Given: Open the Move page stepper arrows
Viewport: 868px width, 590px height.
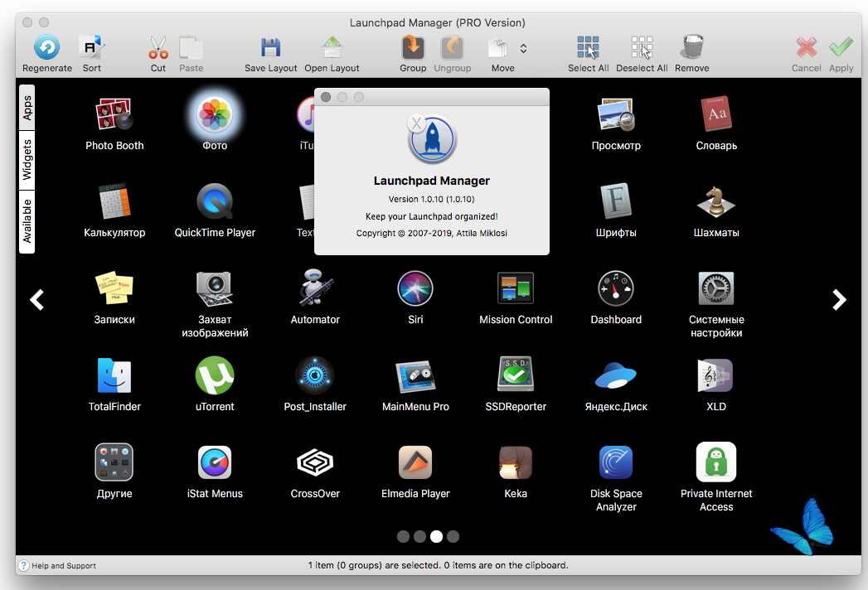Looking at the screenshot, I should click(x=523, y=48).
